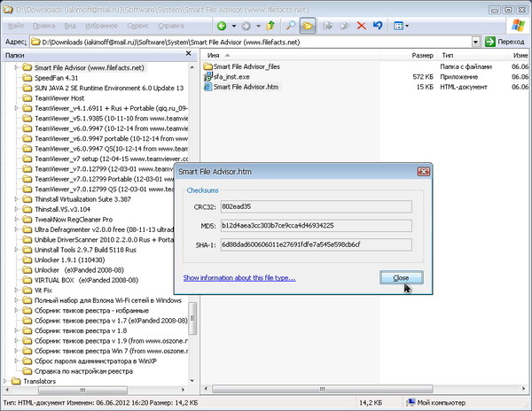This screenshot has height=411, width=532.
Task: Close the Smart File Advisor.htm dialog window
Action: (424, 172)
